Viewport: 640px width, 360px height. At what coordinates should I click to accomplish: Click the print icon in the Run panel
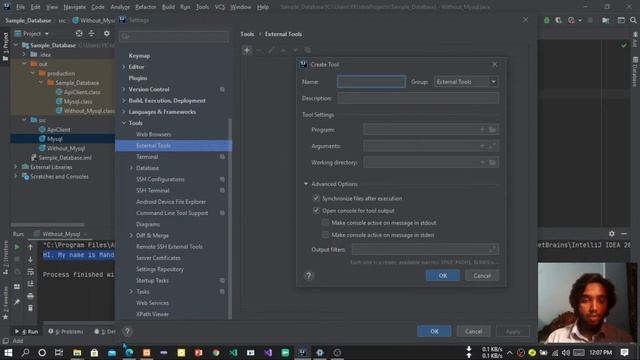(31, 296)
